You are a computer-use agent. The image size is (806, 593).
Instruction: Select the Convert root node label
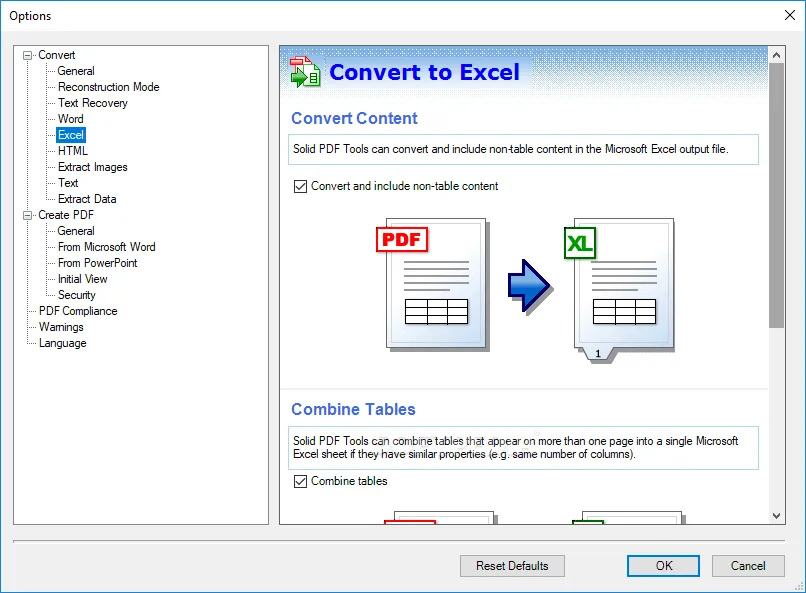[57, 55]
